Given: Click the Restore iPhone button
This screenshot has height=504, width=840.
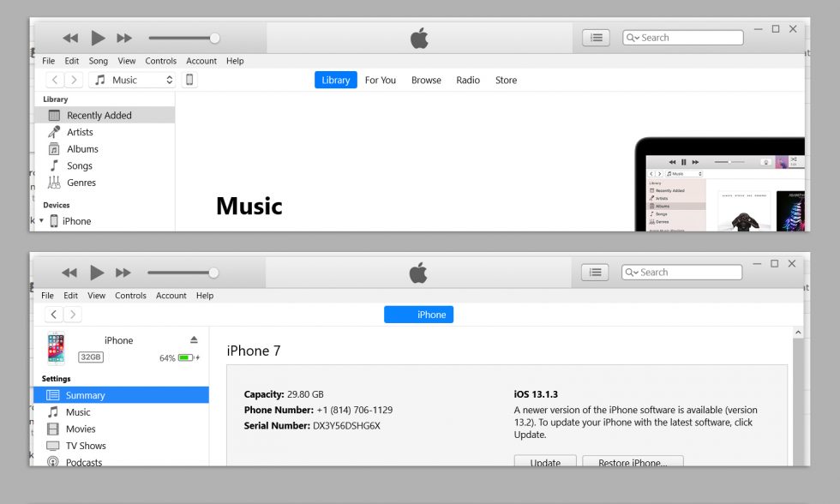Looking at the screenshot, I should (633, 462).
